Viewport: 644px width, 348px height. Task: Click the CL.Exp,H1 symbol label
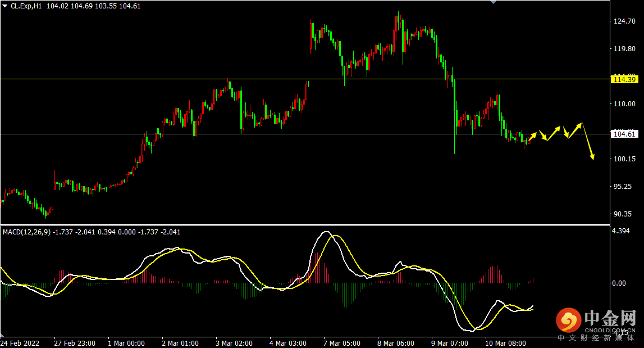[x=26, y=6]
